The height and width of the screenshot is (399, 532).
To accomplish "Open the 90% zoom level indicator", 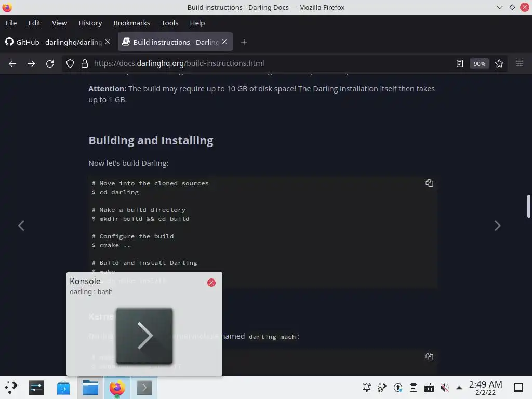I will click(479, 63).
